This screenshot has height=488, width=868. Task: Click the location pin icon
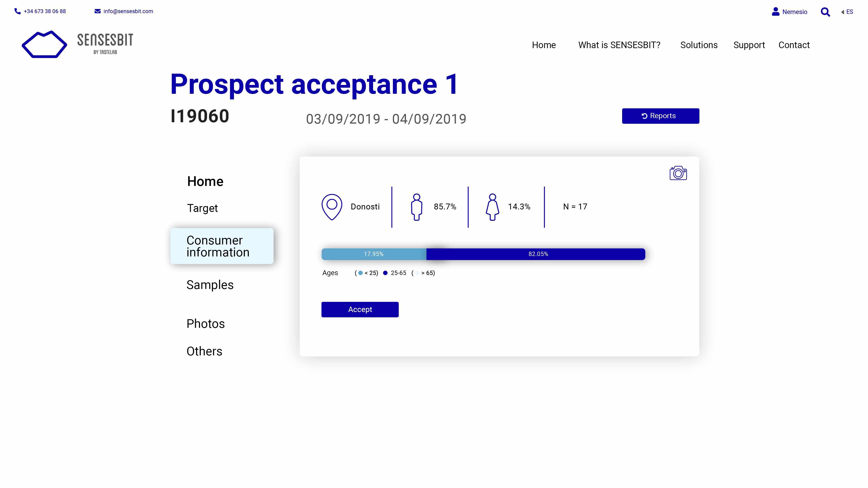332,207
